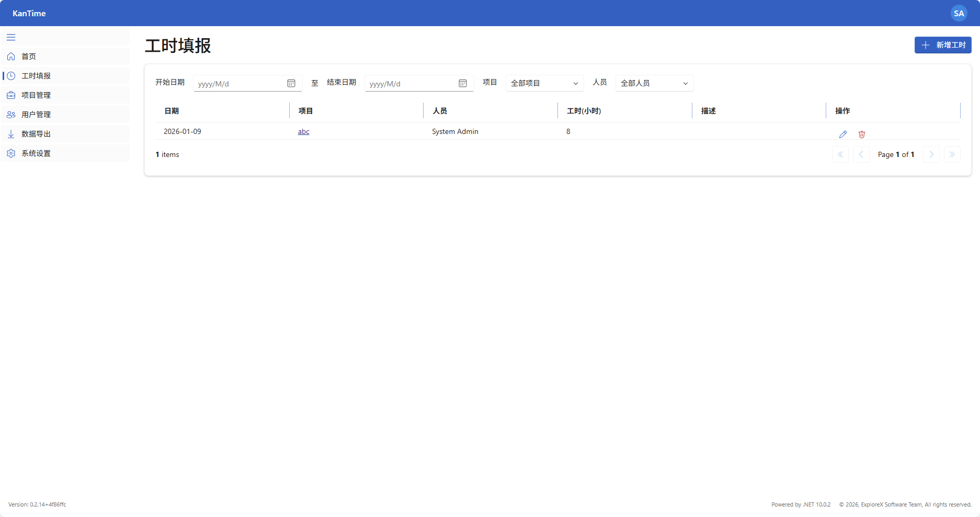Expand the 全部项目 project dropdown
This screenshot has width=980, height=517.
pos(544,83)
